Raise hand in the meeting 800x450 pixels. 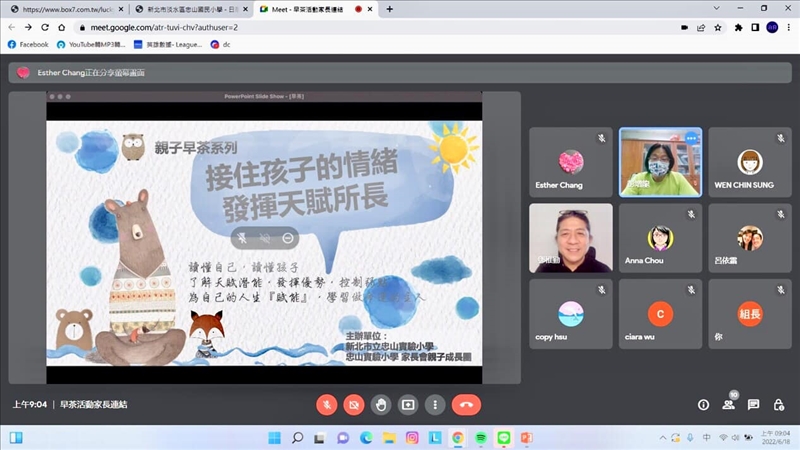(380, 404)
